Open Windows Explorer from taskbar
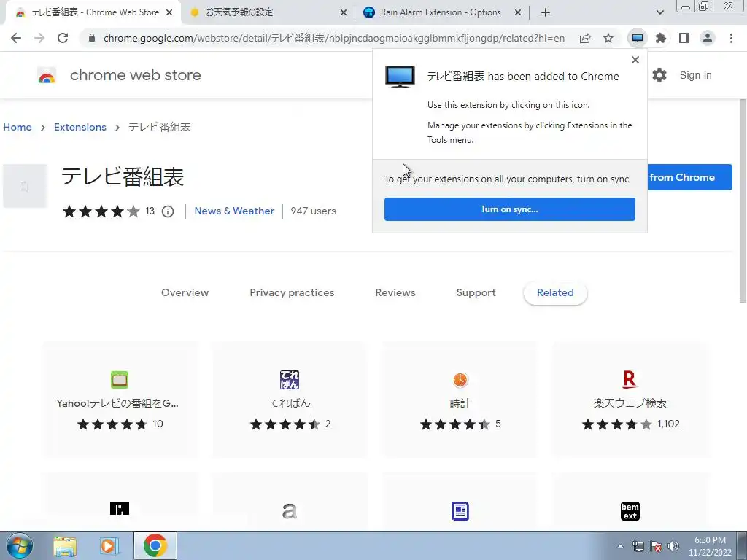The height and width of the screenshot is (560, 747). click(x=65, y=546)
